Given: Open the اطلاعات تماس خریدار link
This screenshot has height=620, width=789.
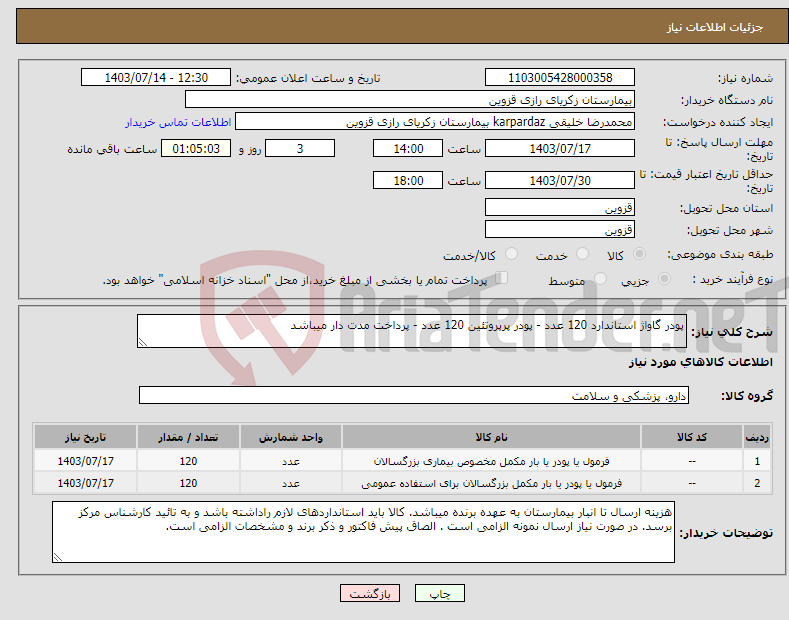Looking at the screenshot, I should 178,122.
